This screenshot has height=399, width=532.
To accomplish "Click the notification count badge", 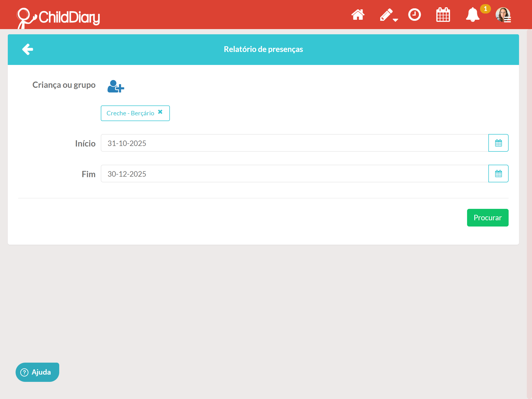I will coord(485,9).
